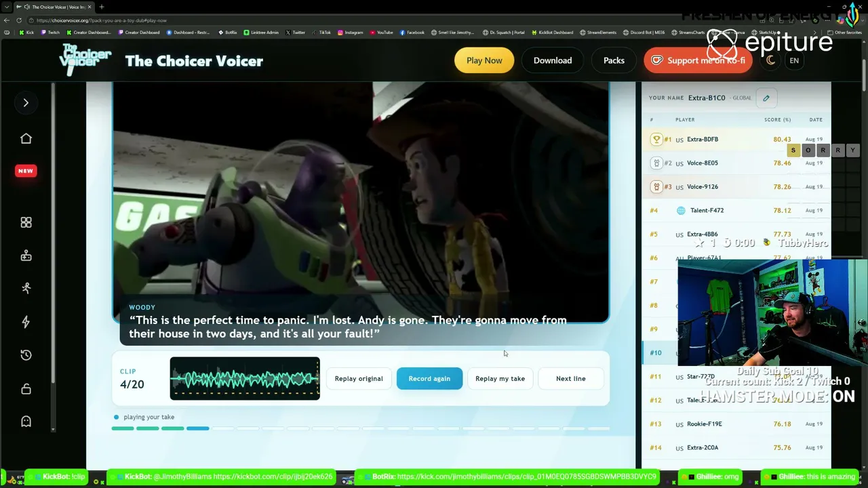The height and width of the screenshot is (488, 868).
Task: Click the clip progress segment bar
Action: [x=361, y=428]
